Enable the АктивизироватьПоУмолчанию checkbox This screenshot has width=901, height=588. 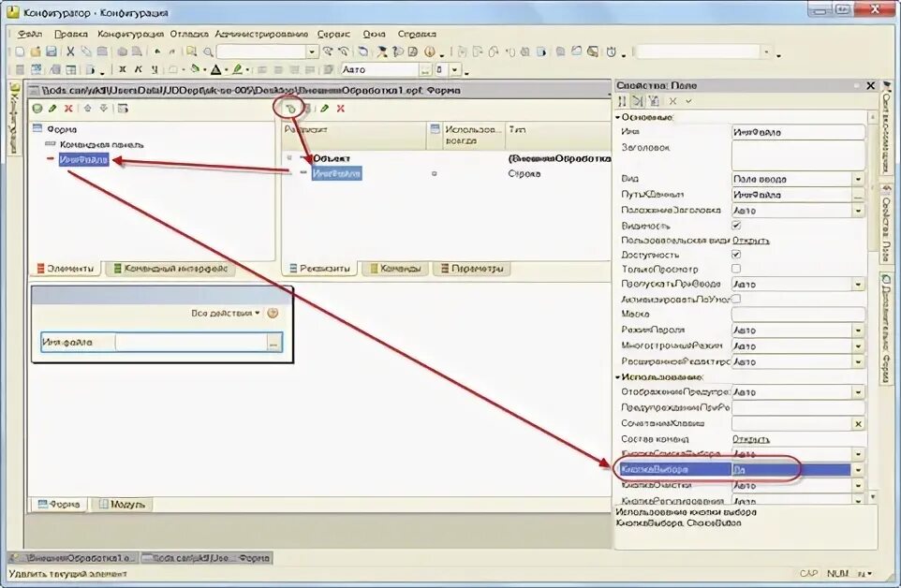click(x=736, y=299)
